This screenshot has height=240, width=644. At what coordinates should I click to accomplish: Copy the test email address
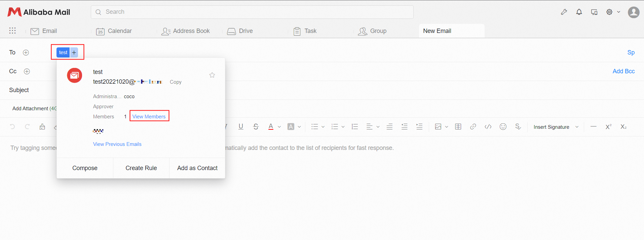[176, 82]
